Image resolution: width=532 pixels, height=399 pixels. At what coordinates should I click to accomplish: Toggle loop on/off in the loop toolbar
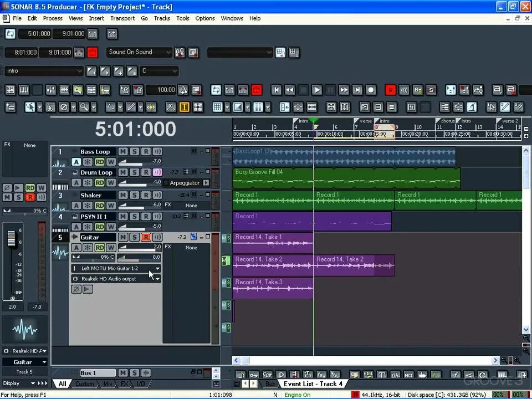coord(11,34)
